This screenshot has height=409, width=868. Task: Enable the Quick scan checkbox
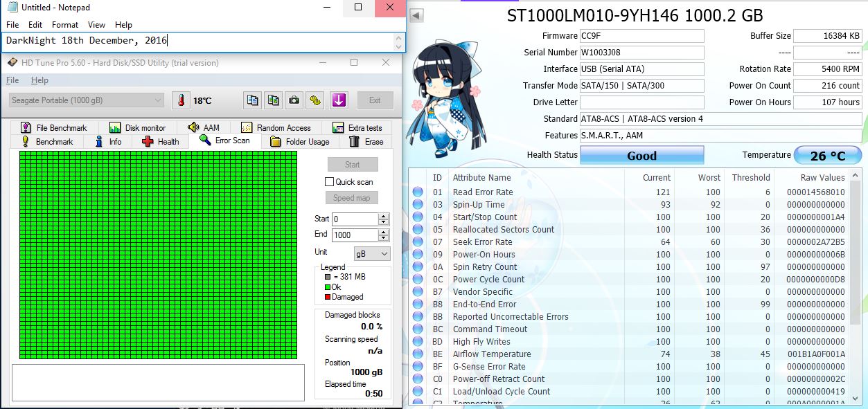point(330,182)
